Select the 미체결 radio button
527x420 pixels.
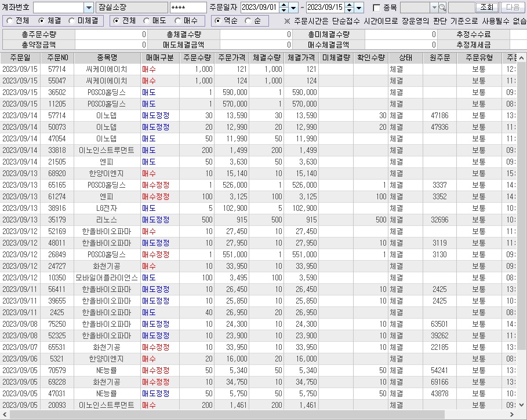tap(72, 20)
